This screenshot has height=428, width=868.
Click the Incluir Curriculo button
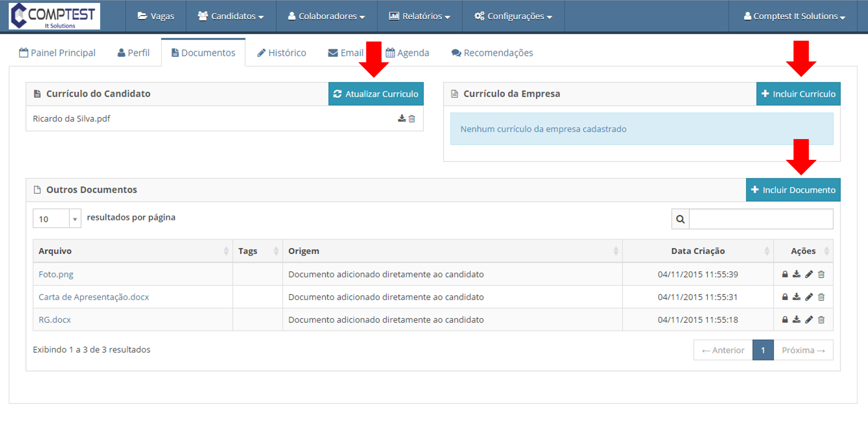tap(798, 94)
